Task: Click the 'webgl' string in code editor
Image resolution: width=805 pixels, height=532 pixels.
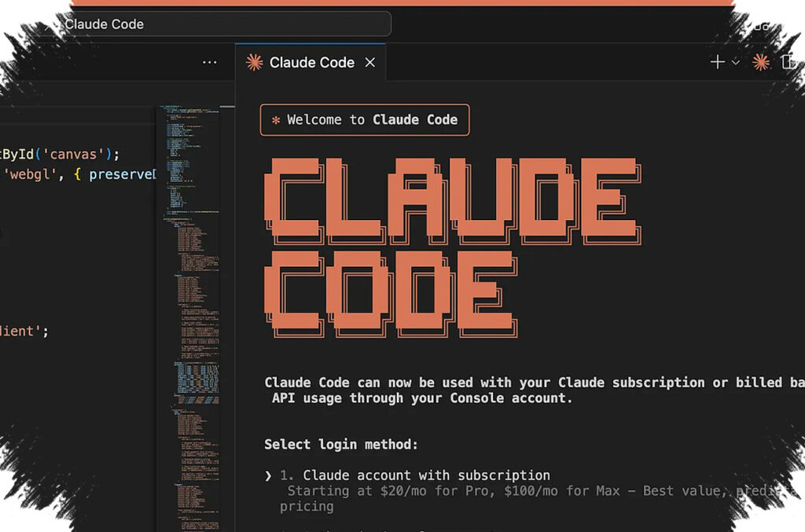Action: tap(30, 174)
